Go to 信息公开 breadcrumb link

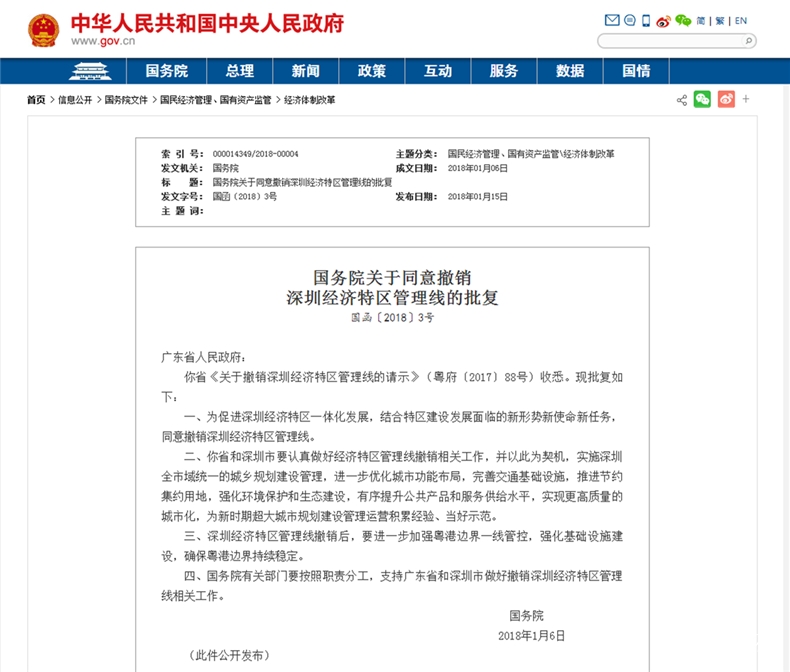[x=75, y=100]
